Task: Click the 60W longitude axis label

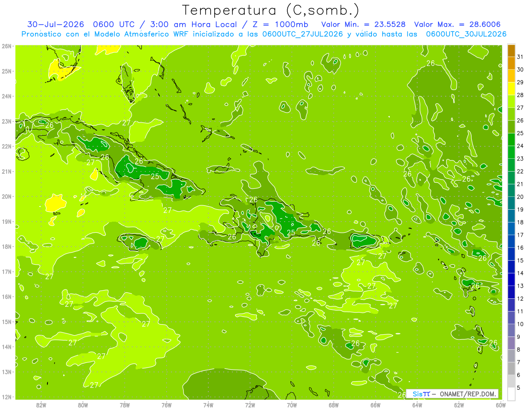Action: click(x=501, y=405)
